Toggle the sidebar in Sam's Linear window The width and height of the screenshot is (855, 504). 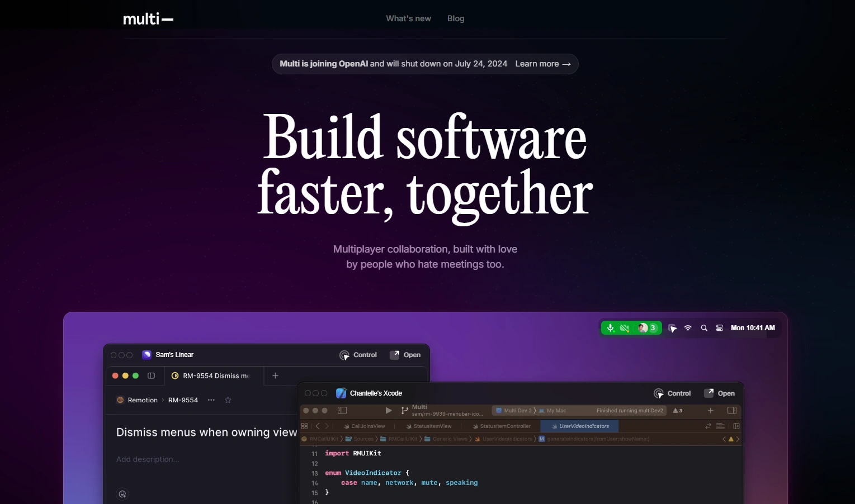[x=151, y=376]
